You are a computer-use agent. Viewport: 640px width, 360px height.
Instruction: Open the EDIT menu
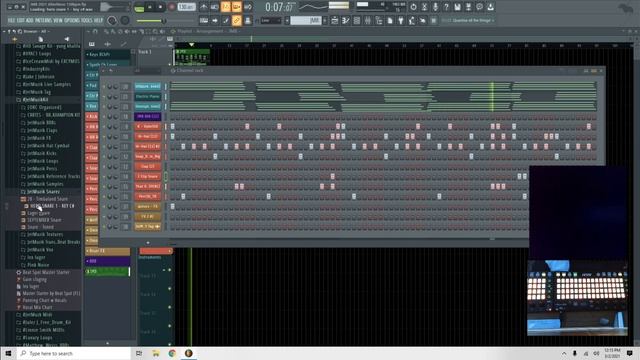coord(20,20)
